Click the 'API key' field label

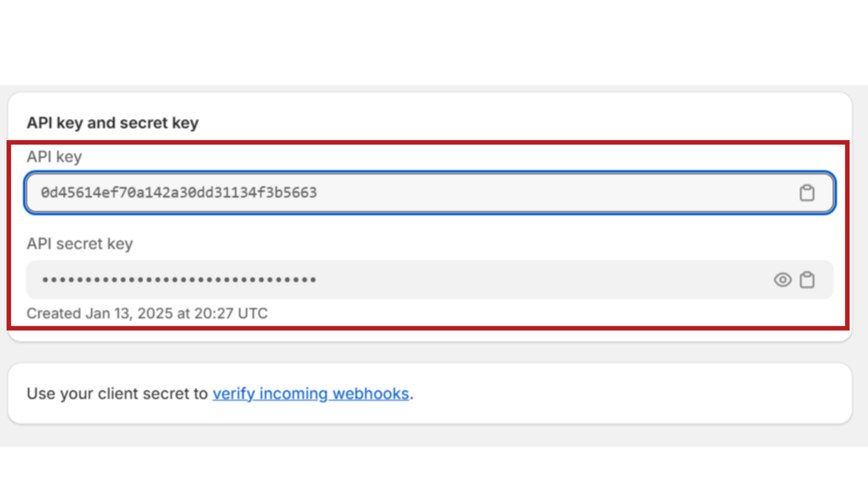(54, 157)
